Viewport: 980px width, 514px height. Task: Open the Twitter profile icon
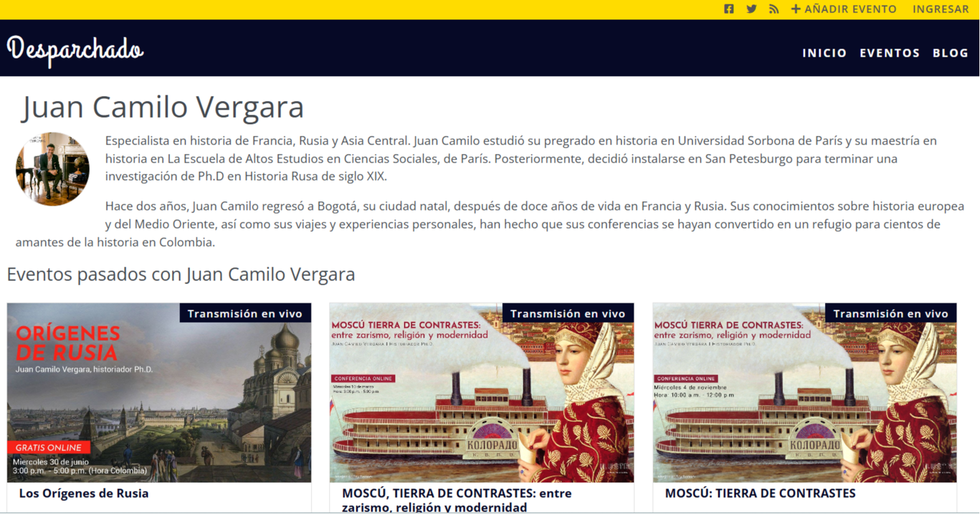coord(751,9)
